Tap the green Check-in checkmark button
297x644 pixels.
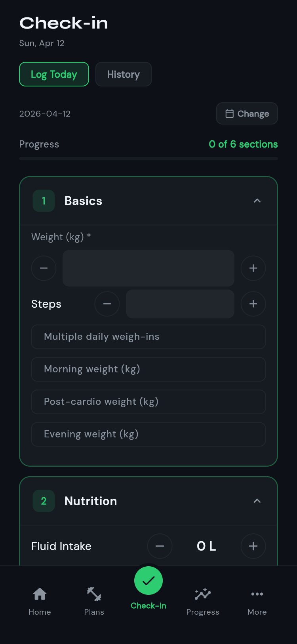coord(148,581)
